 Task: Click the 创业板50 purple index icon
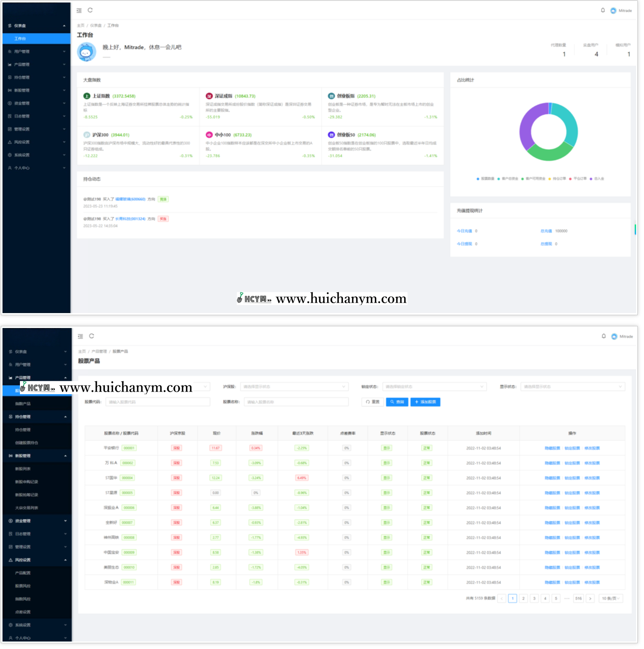331,135
